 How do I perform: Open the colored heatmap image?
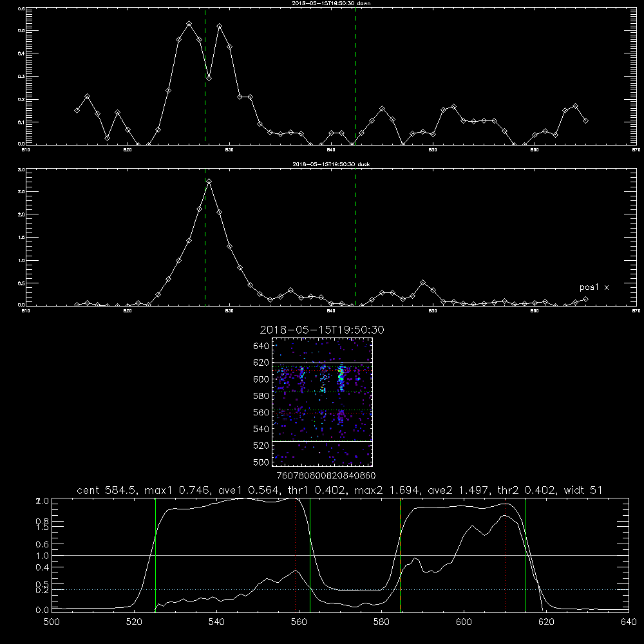pos(323,402)
